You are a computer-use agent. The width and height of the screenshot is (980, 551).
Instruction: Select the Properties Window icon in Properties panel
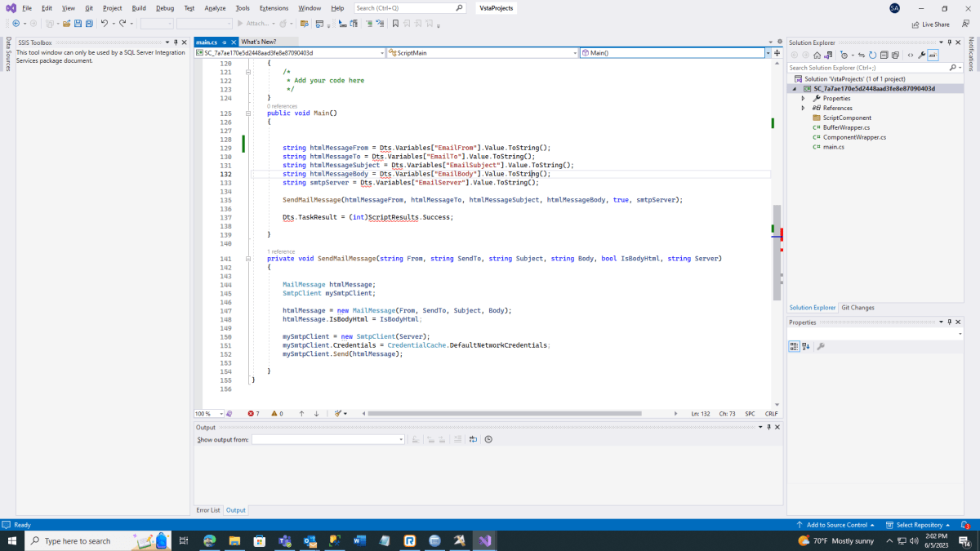tap(821, 346)
